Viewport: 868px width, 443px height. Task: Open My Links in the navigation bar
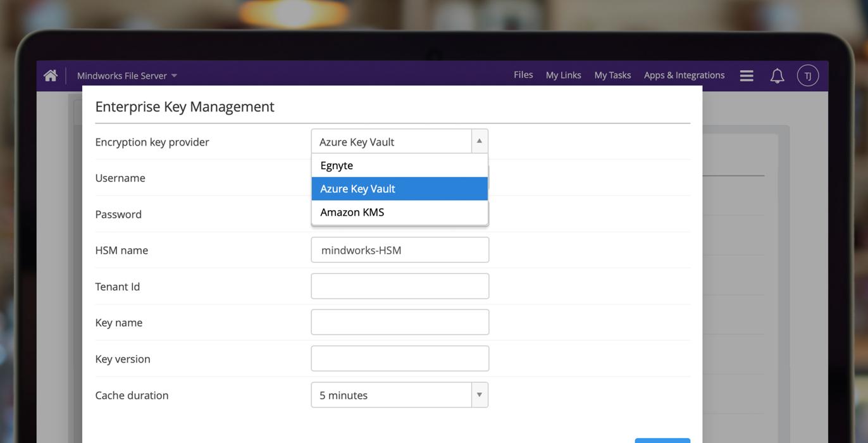563,75
